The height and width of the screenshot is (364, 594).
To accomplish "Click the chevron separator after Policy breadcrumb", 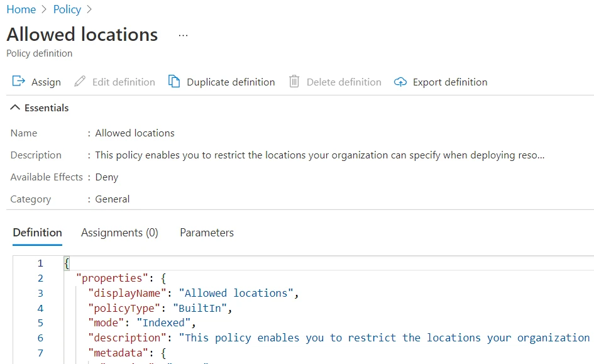I will point(89,9).
